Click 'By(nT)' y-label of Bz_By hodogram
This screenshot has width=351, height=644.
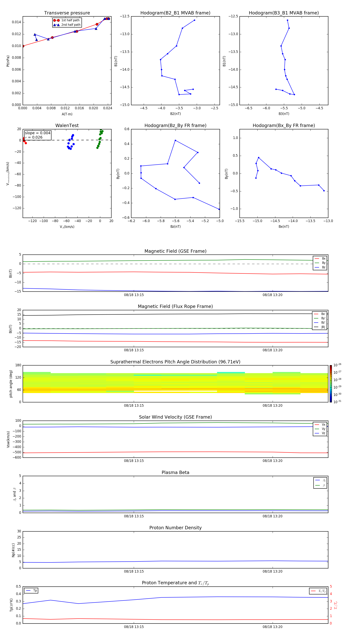(x=118, y=174)
